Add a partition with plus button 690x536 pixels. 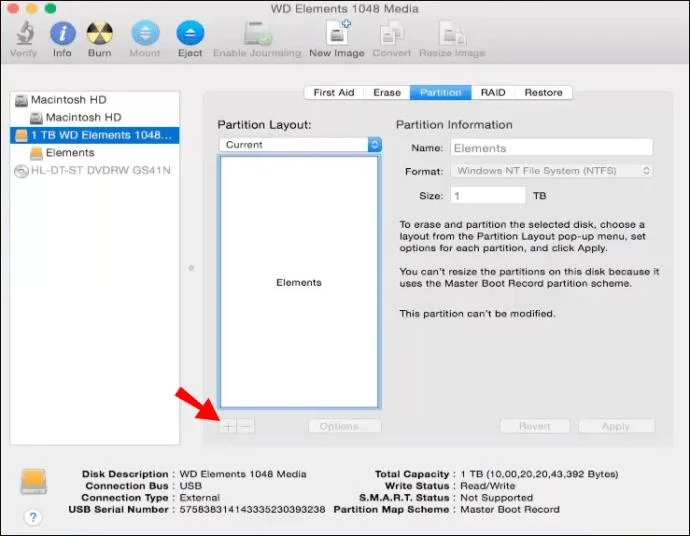tap(228, 426)
